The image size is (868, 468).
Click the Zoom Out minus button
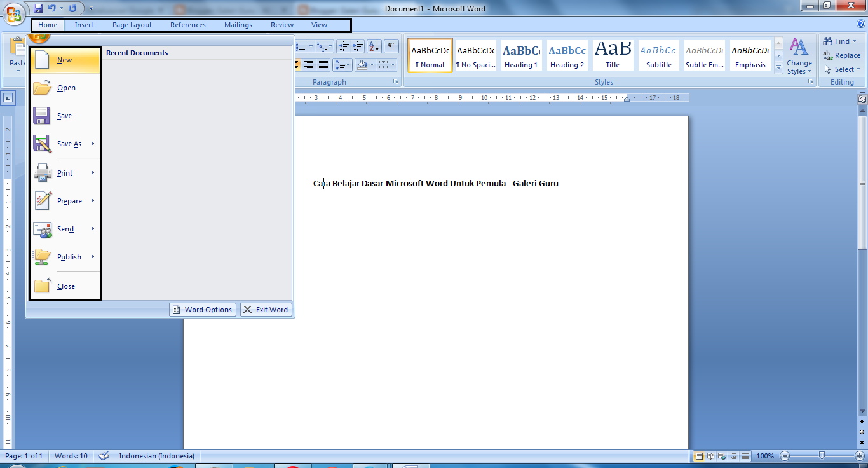785,456
